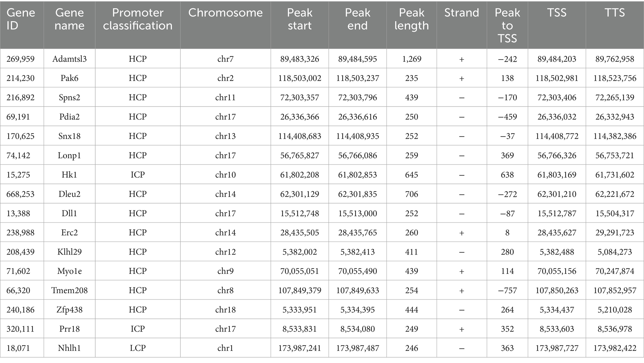
Task: Select the Promoter classification column header
Action: [138, 19]
